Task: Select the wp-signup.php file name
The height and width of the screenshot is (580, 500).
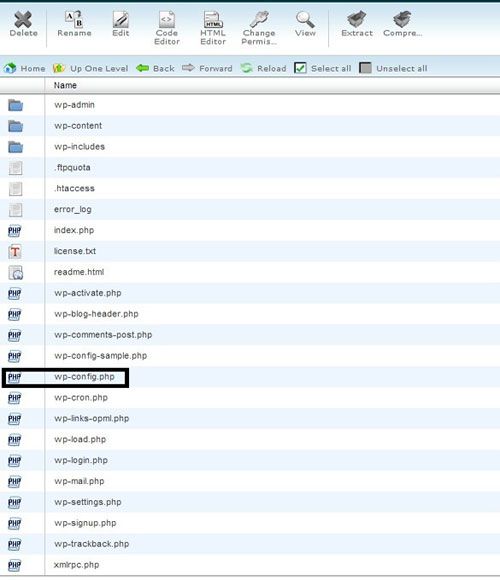Action: [x=85, y=523]
